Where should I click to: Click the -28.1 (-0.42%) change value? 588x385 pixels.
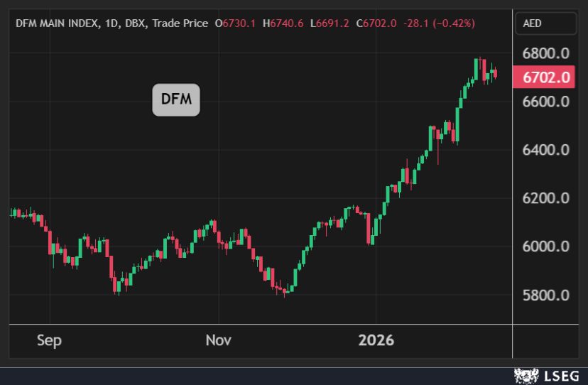tap(439, 23)
